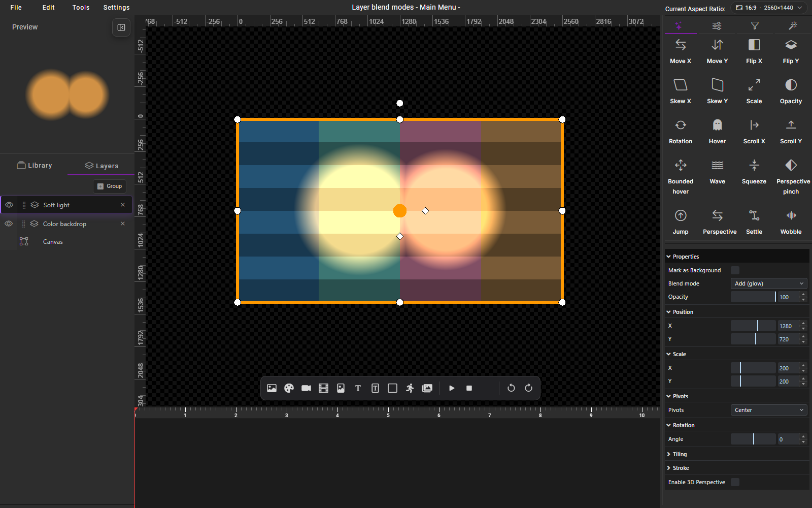Undo with the counter-clockwise arrow

tap(511, 388)
